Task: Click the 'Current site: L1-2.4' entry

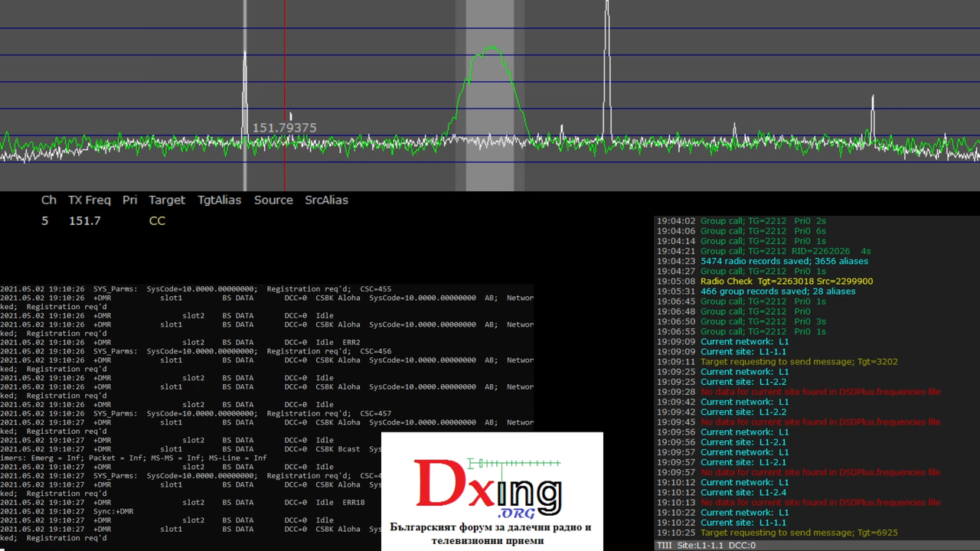Action: [x=721, y=492]
